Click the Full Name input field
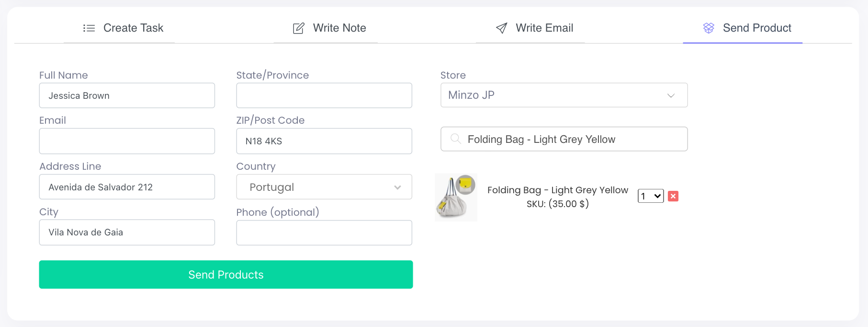Viewport: 868px width, 327px height. click(127, 95)
